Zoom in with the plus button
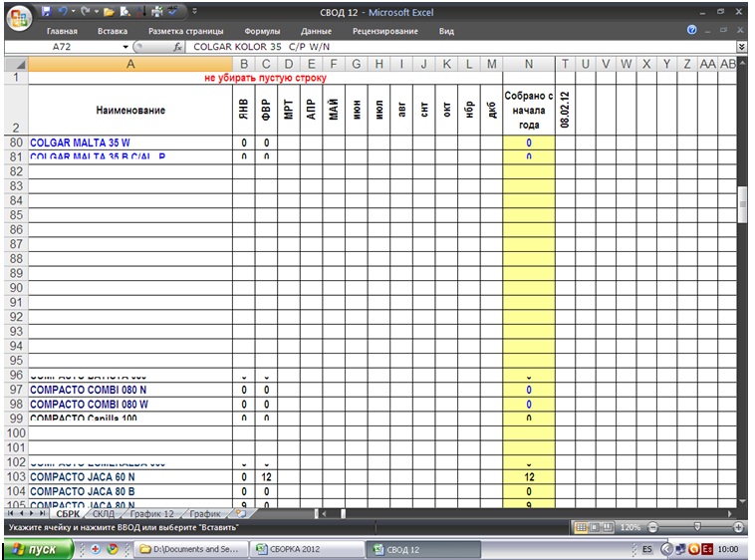This screenshot has height=560, width=755. click(739, 528)
